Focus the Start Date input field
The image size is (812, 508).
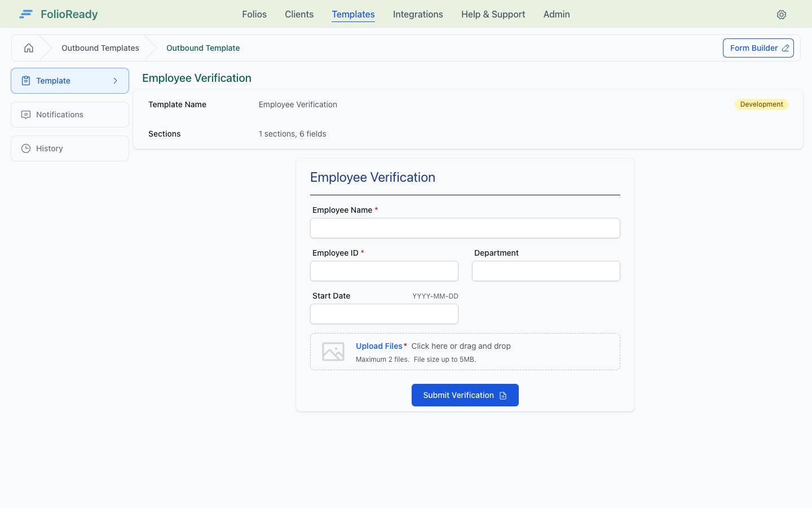pyautogui.click(x=384, y=314)
